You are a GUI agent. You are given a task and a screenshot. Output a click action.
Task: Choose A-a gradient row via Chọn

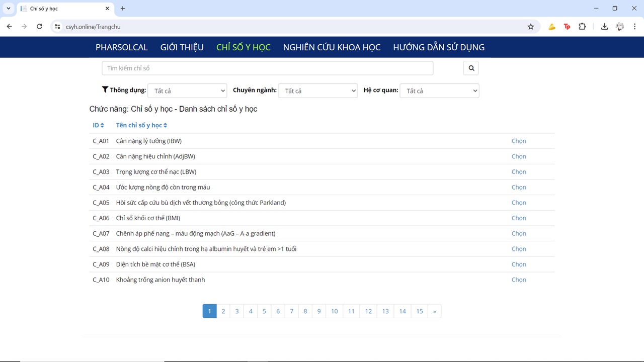pos(519,233)
